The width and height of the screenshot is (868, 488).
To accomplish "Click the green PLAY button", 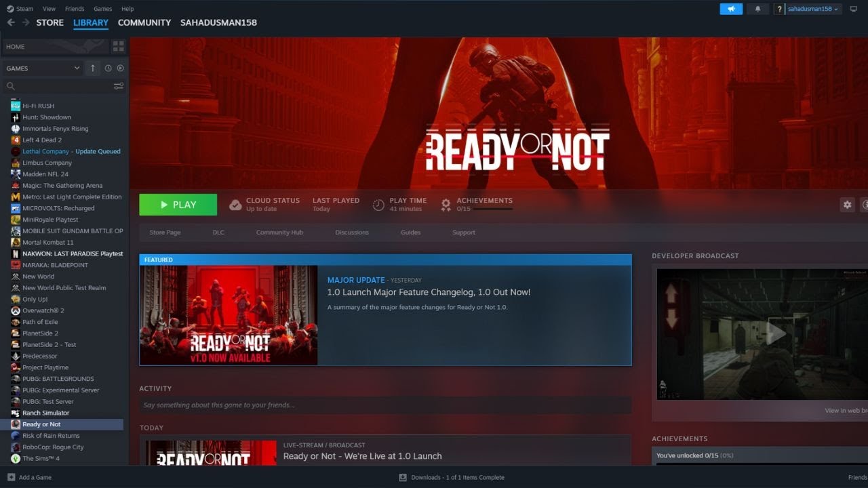I will click(x=178, y=205).
